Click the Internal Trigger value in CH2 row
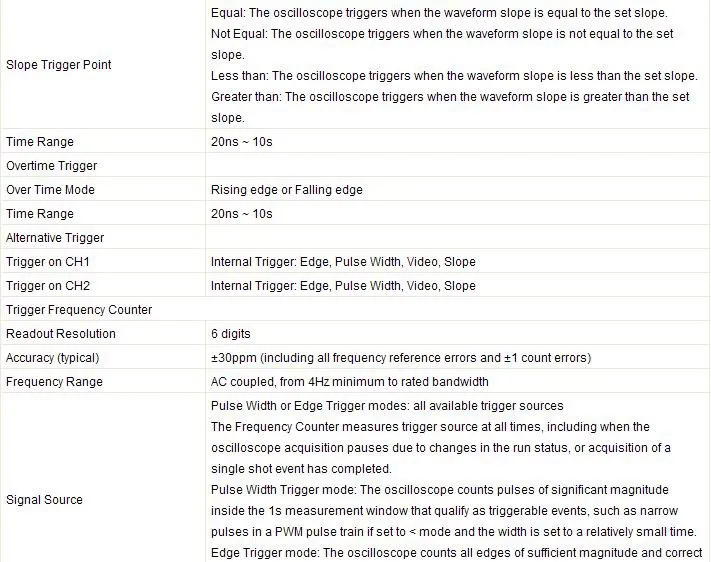711x562 pixels. point(343,286)
